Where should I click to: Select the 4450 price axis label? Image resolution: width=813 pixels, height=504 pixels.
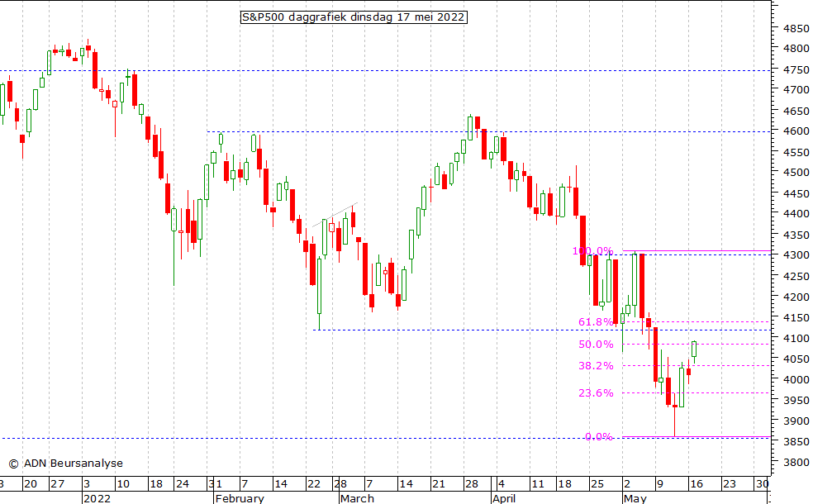tap(796, 194)
